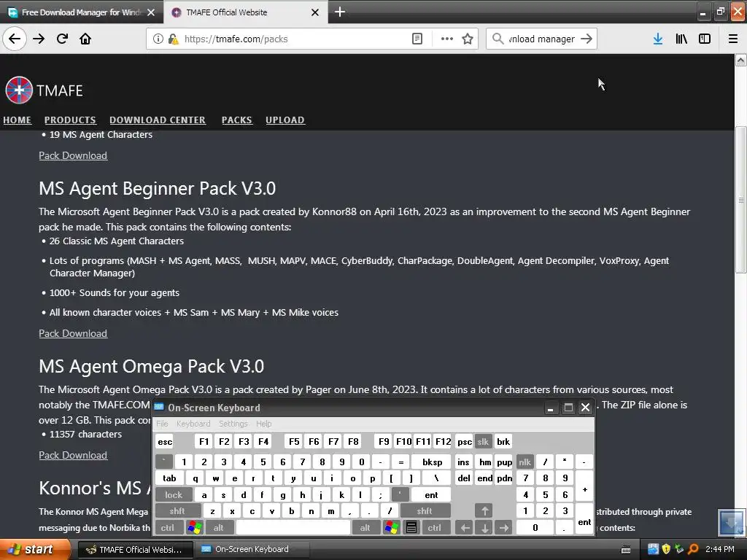Image resolution: width=747 pixels, height=560 pixels.
Task: Toggle the right shft key
Action: point(425,511)
